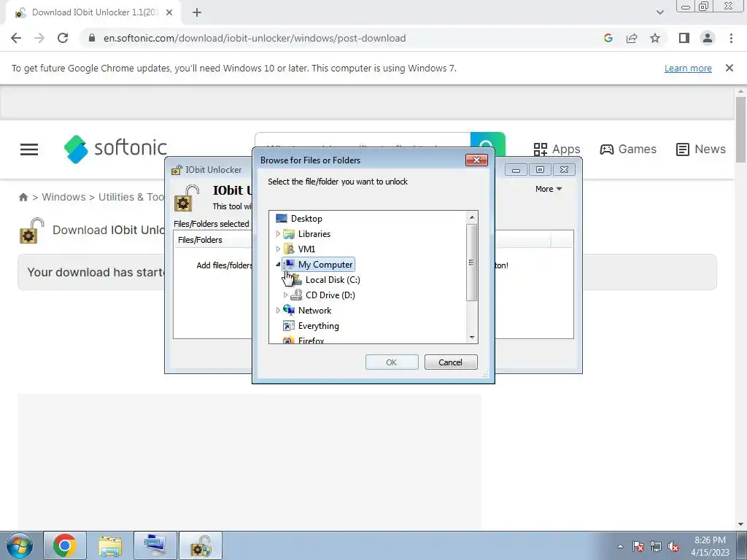Select Libraries in the folder tree
The image size is (747, 560).
(314, 234)
